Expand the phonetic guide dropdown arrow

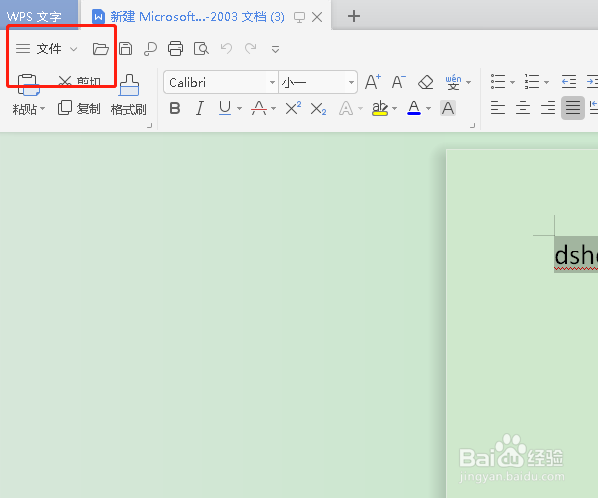pos(469,82)
